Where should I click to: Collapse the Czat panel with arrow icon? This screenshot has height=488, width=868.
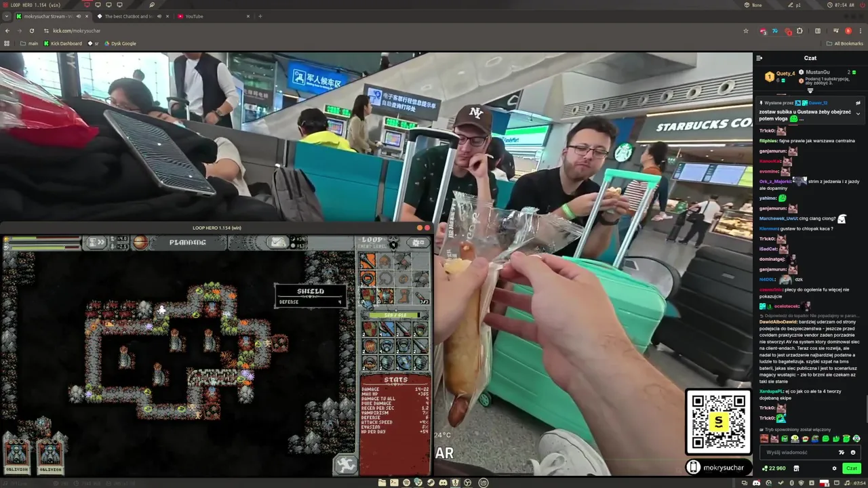tap(759, 58)
